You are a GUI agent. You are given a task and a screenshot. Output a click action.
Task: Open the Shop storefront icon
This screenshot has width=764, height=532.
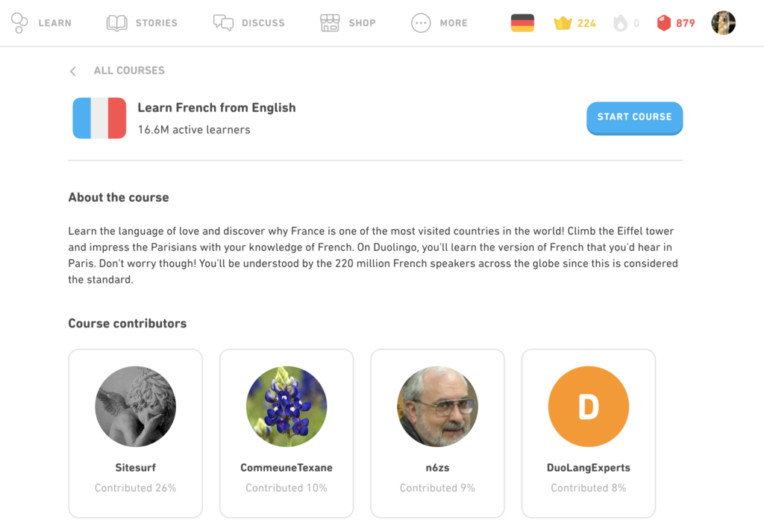point(330,23)
